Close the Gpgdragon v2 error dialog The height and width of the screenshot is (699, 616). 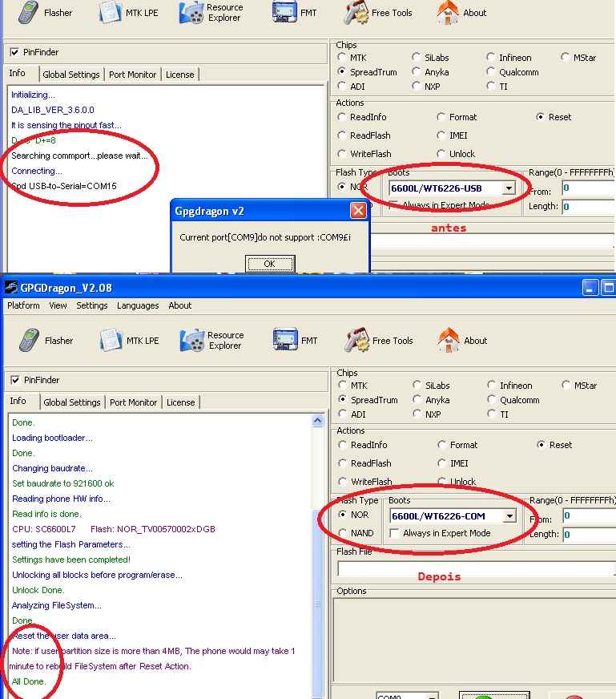(358, 210)
